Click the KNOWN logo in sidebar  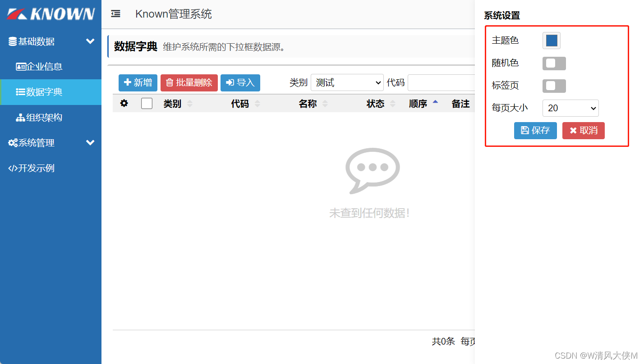[x=51, y=14]
